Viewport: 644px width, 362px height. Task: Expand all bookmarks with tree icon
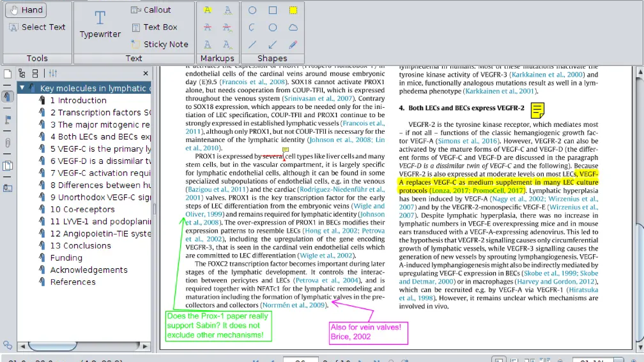pos(22,73)
